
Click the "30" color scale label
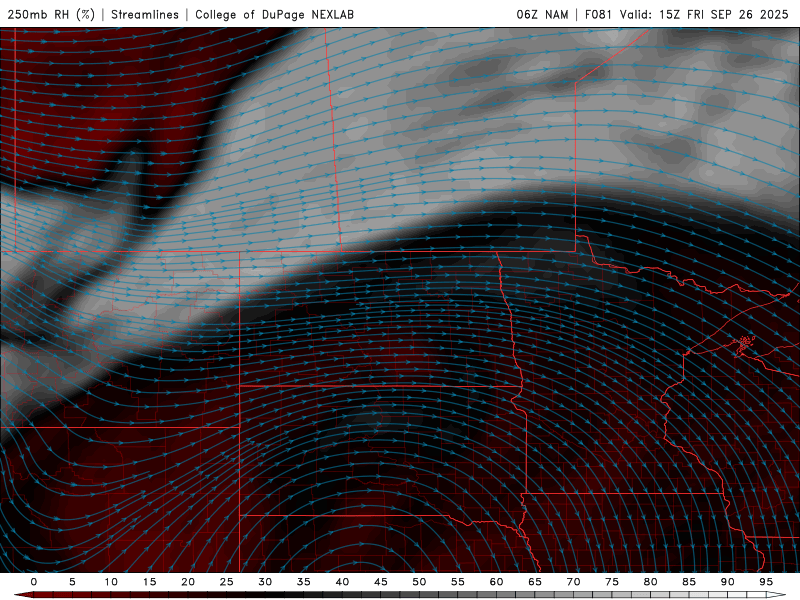tap(265, 582)
